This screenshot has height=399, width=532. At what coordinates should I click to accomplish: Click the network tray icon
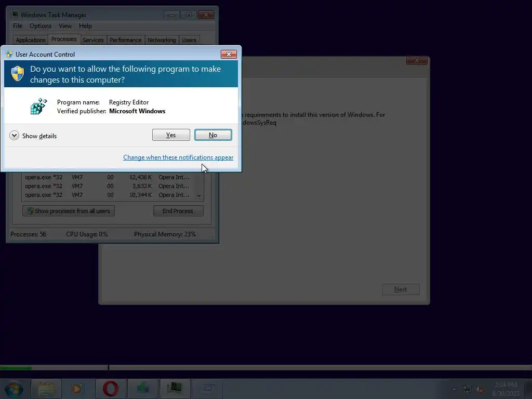467,389
